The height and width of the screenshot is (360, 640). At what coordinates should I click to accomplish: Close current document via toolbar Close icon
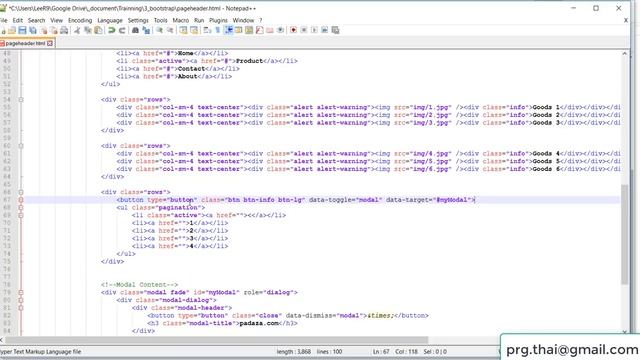(43, 30)
